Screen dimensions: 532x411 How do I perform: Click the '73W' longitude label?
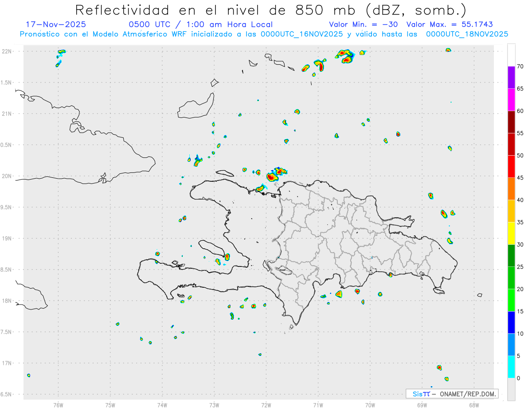pos(214,405)
